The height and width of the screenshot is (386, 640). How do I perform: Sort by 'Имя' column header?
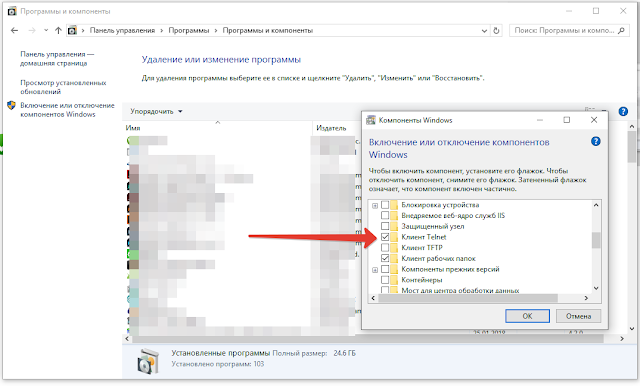tap(133, 128)
